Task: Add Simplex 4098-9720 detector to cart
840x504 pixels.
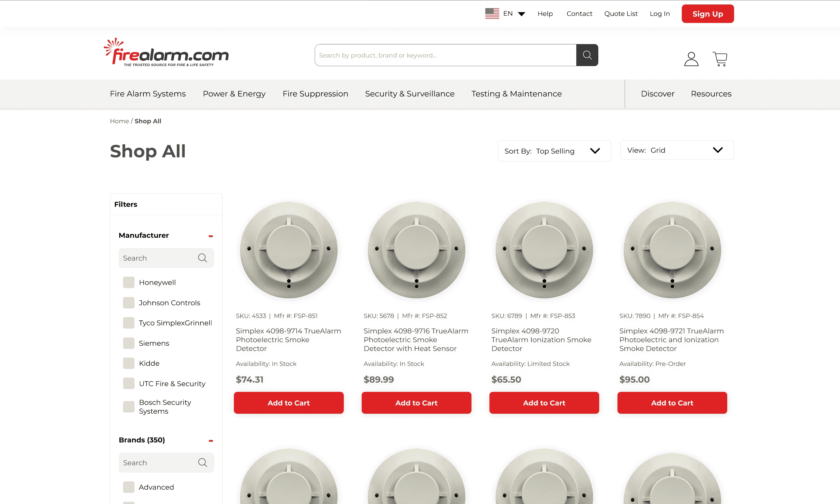Action: click(x=544, y=403)
